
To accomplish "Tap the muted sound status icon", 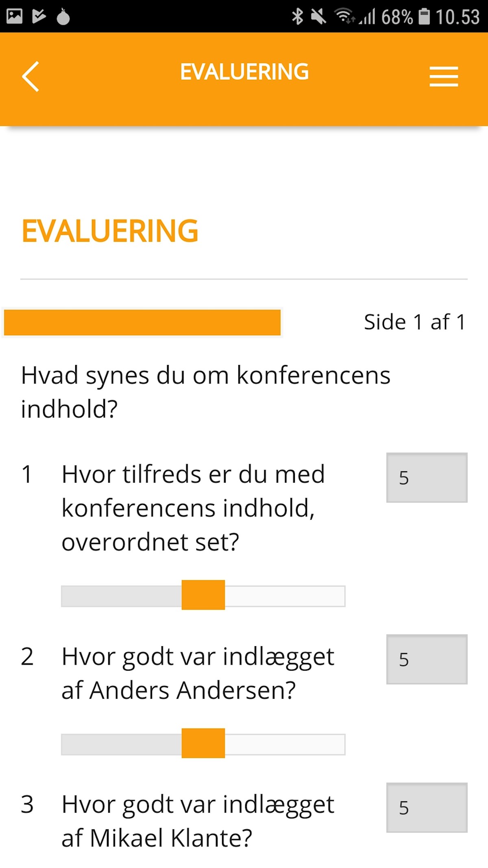I will 318,17.
